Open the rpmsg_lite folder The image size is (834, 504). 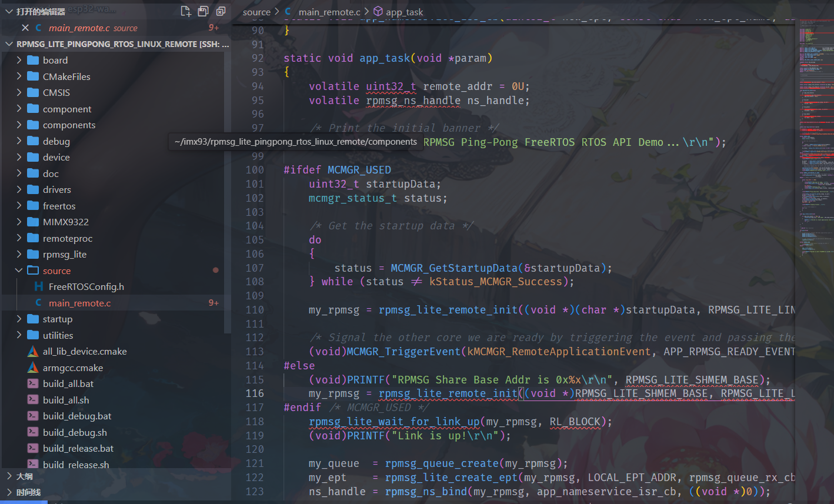click(64, 254)
